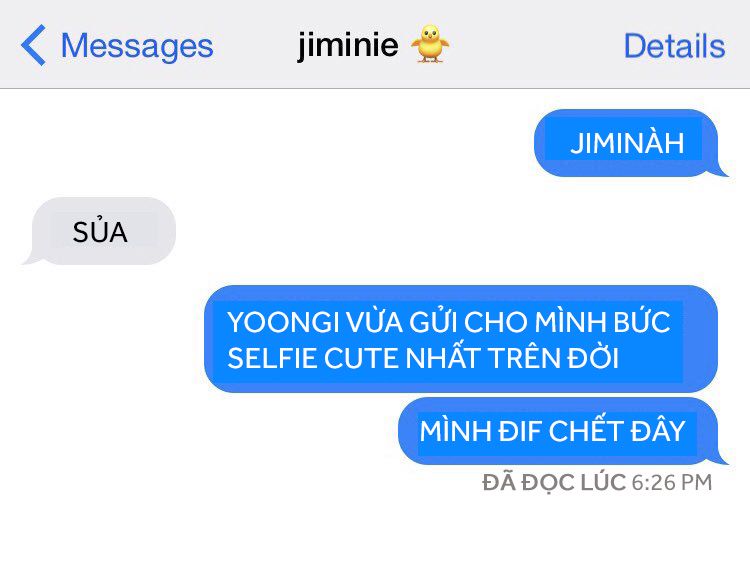Image resolution: width=750 pixels, height=573 pixels.
Task: Tap the MÌNH ĐIF CHẾT ĐÂY bubble
Action: (x=558, y=430)
